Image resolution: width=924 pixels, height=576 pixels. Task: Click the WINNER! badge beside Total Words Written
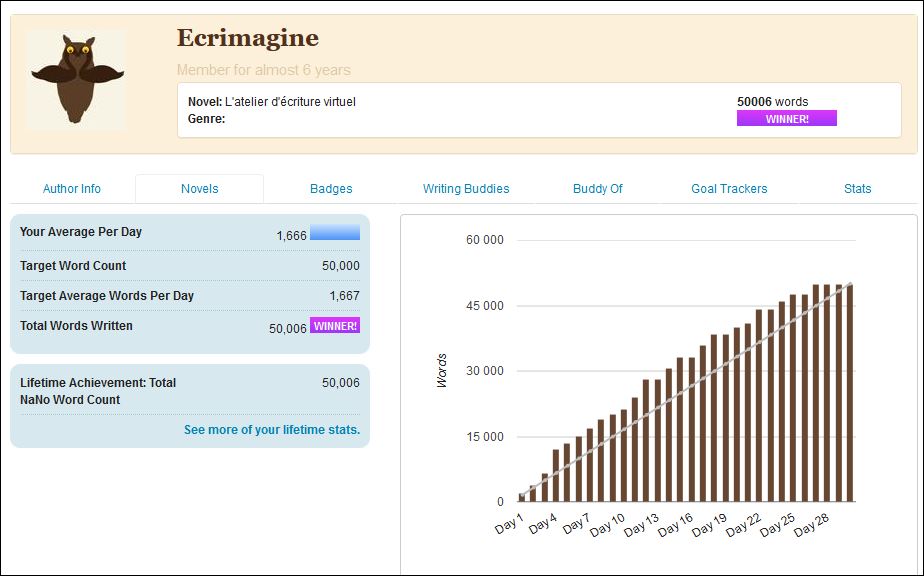[x=335, y=326]
